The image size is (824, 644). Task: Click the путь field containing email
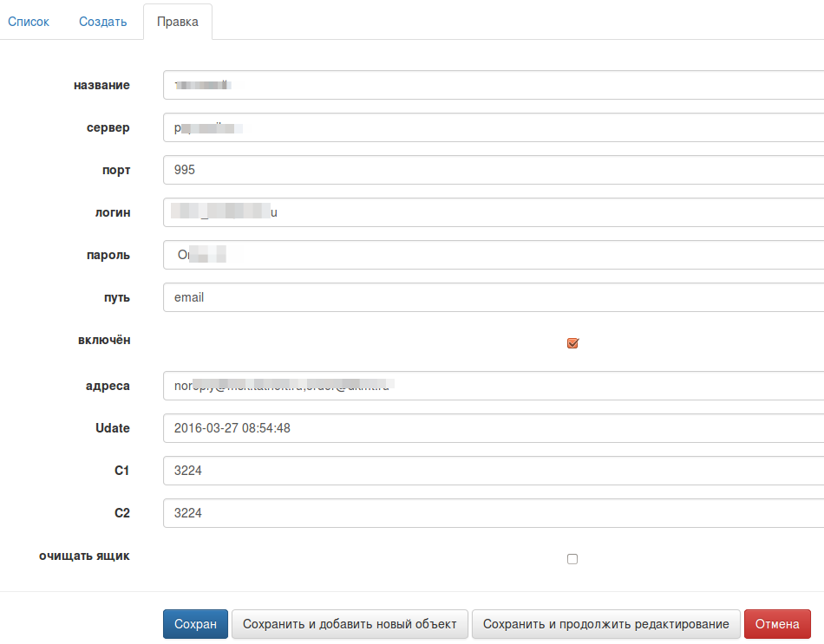pyautogui.click(x=493, y=297)
